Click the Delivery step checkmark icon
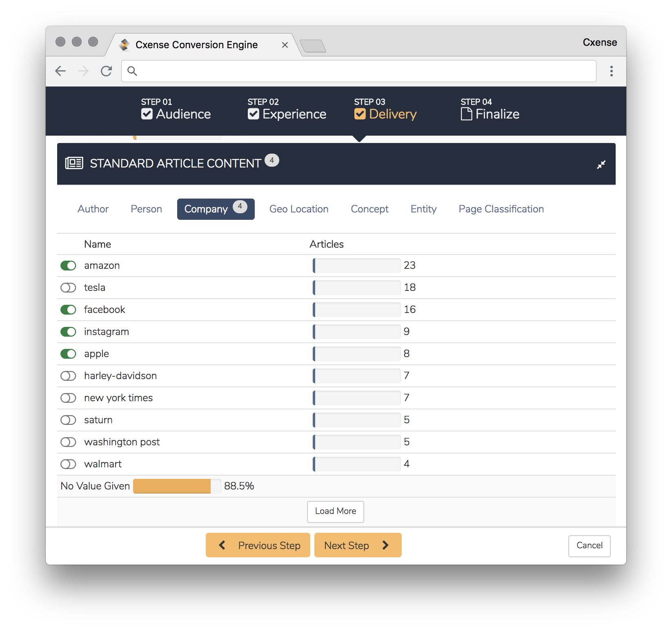This screenshot has width=672, height=630. 360,114
